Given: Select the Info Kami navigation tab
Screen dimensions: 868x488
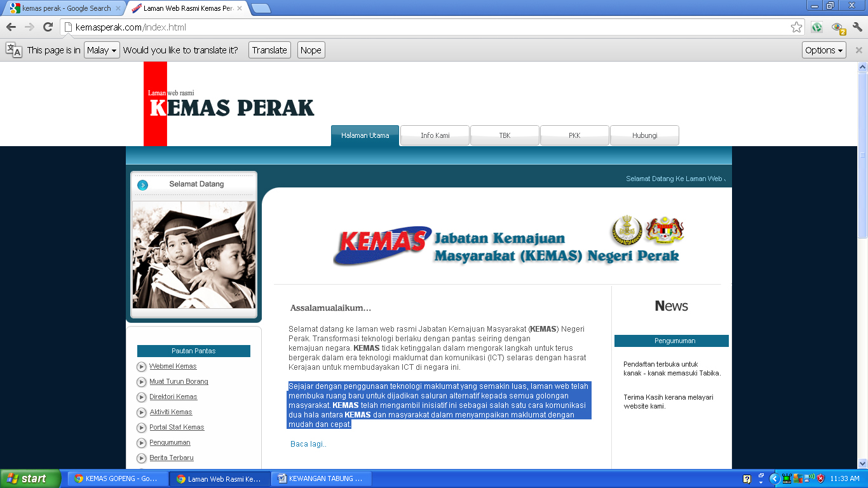Looking at the screenshot, I should tap(435, 135).
